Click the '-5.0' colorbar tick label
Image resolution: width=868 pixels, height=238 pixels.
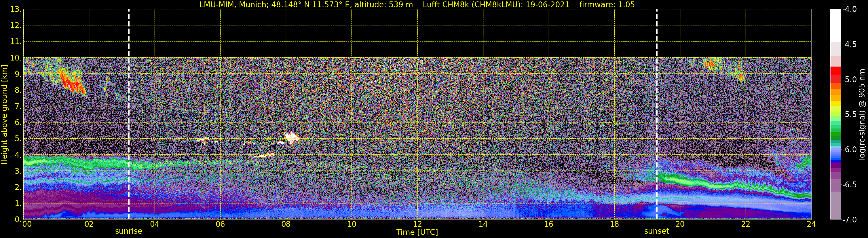pos(850,79)
